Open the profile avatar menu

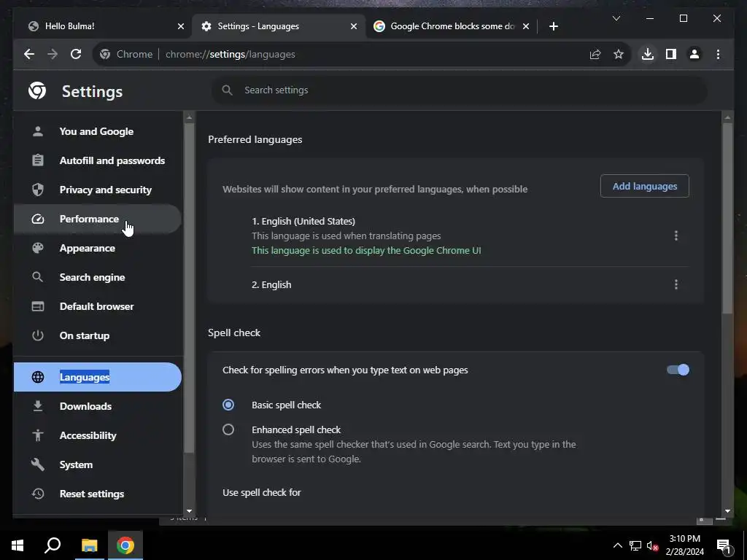(x=694, y=54)
